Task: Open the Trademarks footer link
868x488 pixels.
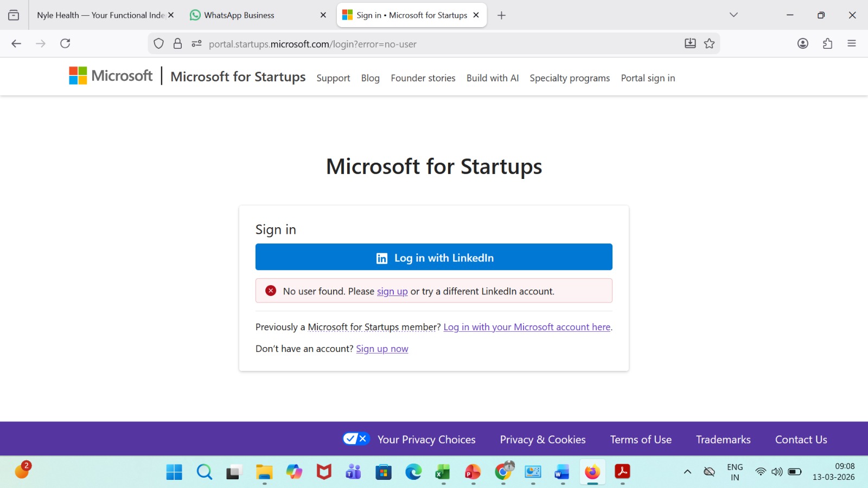Action: (723, 440)
